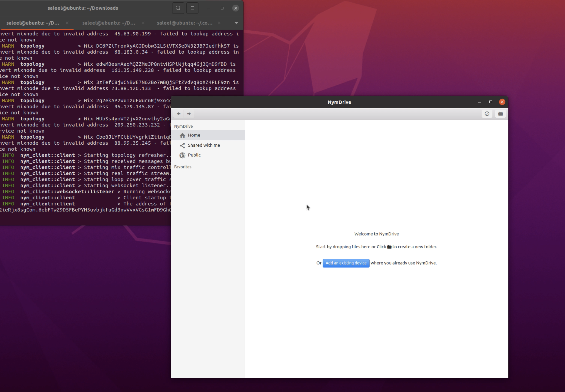The image size is (565, 392).
Task: Expand the terminal tabs dropdown arrow
Action: coord(236,23)
